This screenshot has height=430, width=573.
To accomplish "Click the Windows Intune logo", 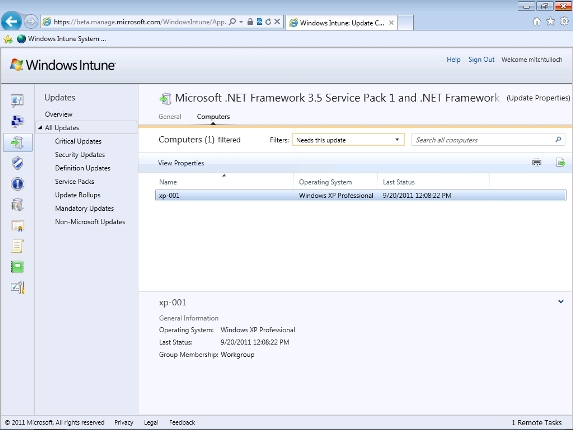I will 62,65.
